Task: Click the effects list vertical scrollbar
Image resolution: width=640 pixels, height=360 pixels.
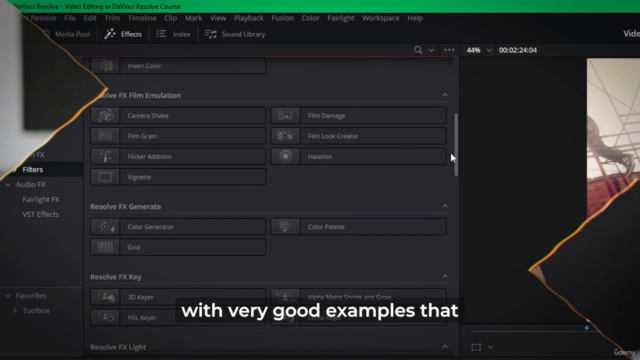Action: pyautogui.click(x=456, y=144)
